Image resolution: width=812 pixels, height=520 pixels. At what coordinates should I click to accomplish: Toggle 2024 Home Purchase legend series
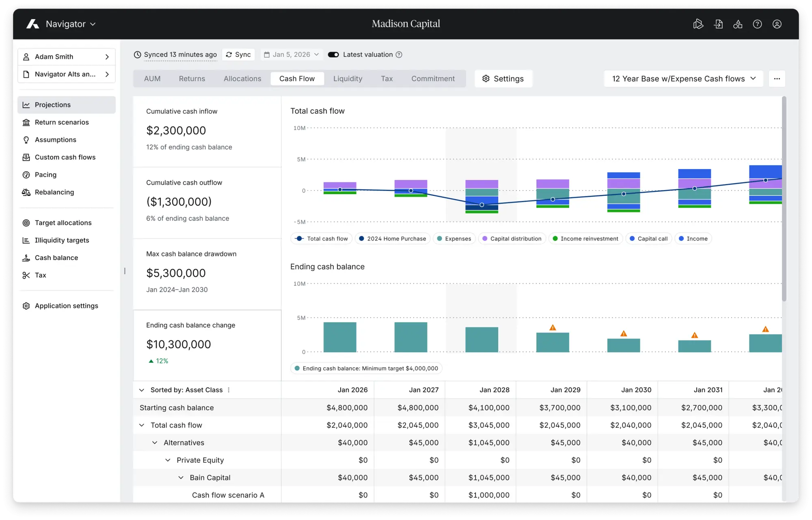(x=393, y=239)
